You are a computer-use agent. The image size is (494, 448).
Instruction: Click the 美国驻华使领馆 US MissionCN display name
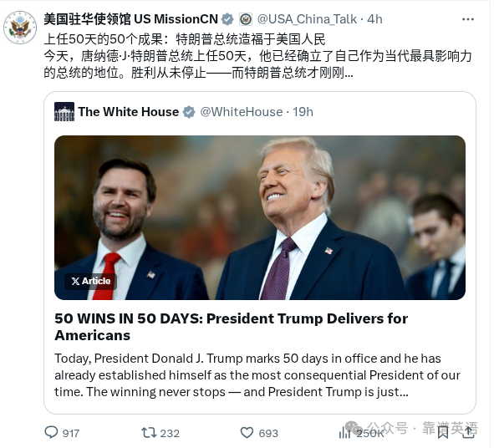coord(131,19)
